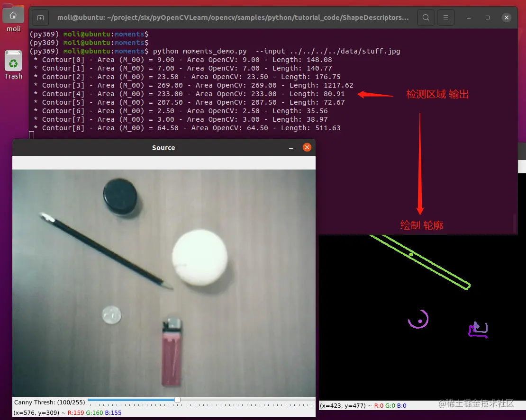
Task: Click the terminal title path text
Action: click(x=233, y=18)
